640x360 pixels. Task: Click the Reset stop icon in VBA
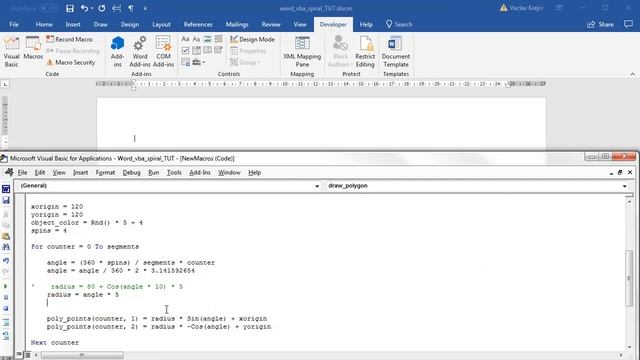point(6,308)
